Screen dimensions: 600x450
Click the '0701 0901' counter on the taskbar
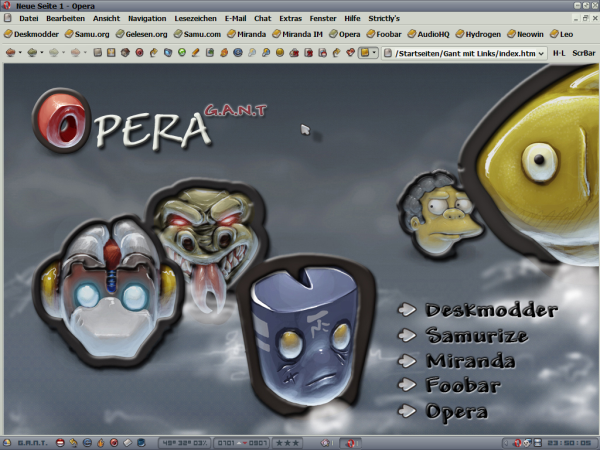tap(241, 443)
